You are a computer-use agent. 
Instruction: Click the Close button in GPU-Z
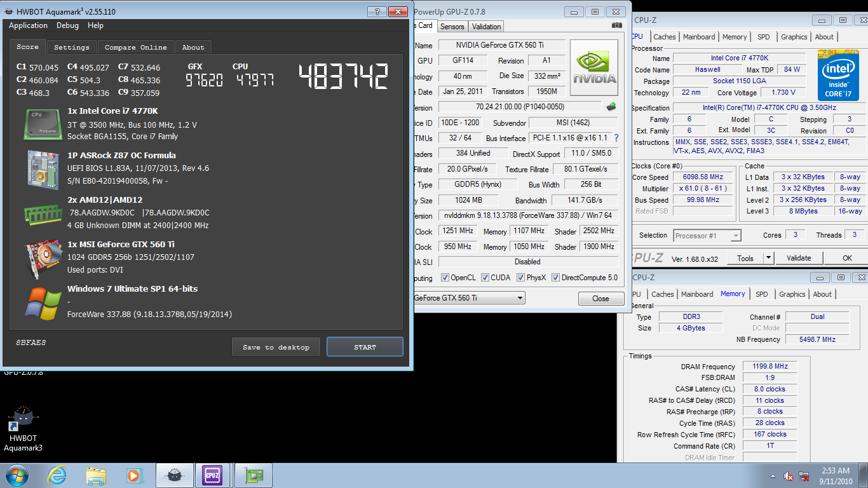(600, 299)
